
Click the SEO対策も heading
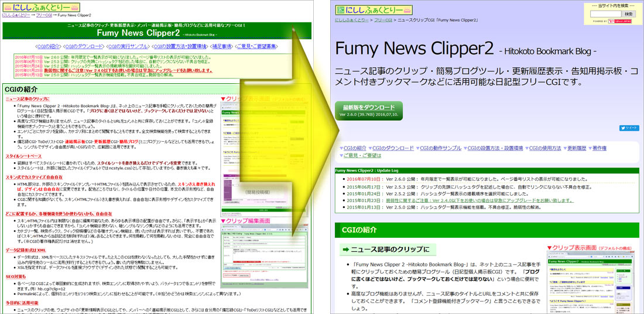[x=16, y=277]
